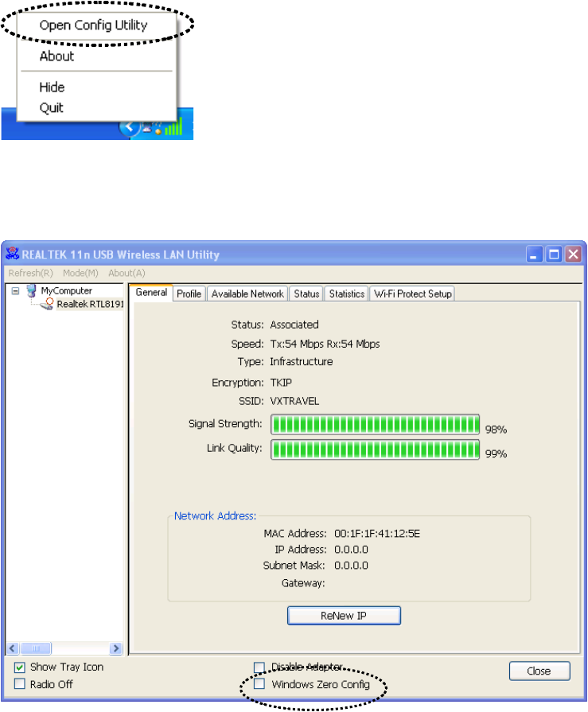The height and width of the screenshot is (712, 588).
Task: Collapse the MyComputer tree node
Action: (x=15, y=290)
